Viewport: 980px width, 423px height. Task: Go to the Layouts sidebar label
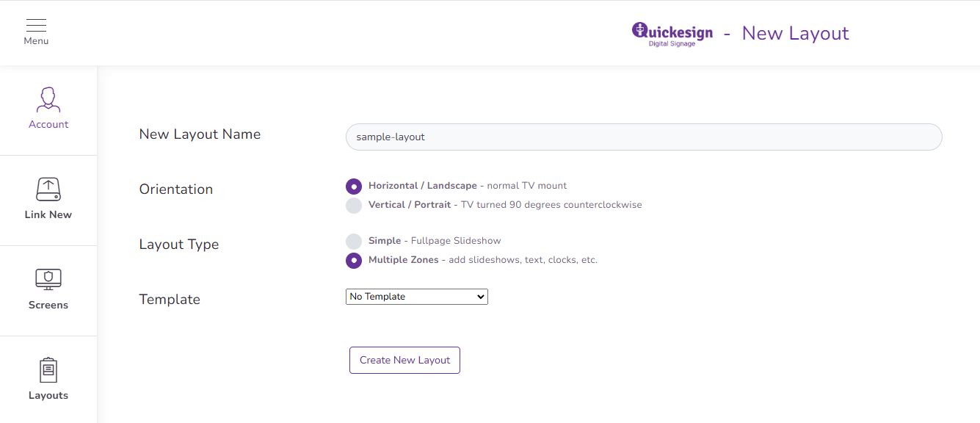[x=48, y=396]
